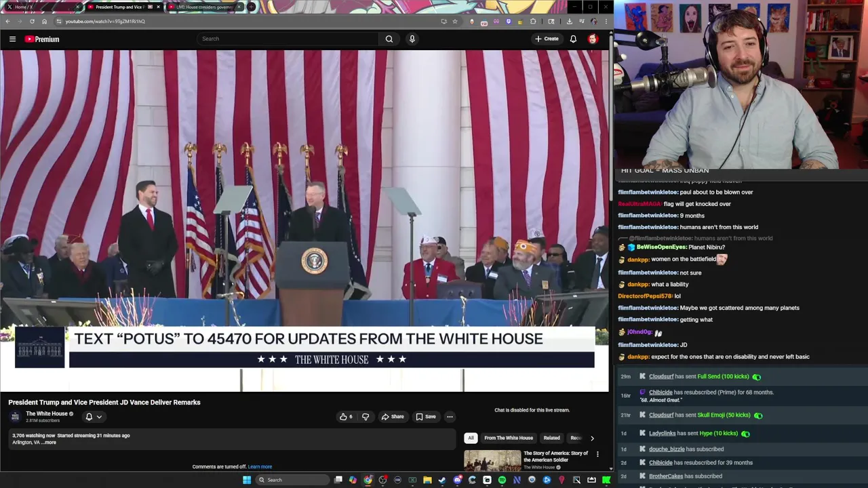
Task: Open menu for Story of America video
Action: (x=597, y=454)
